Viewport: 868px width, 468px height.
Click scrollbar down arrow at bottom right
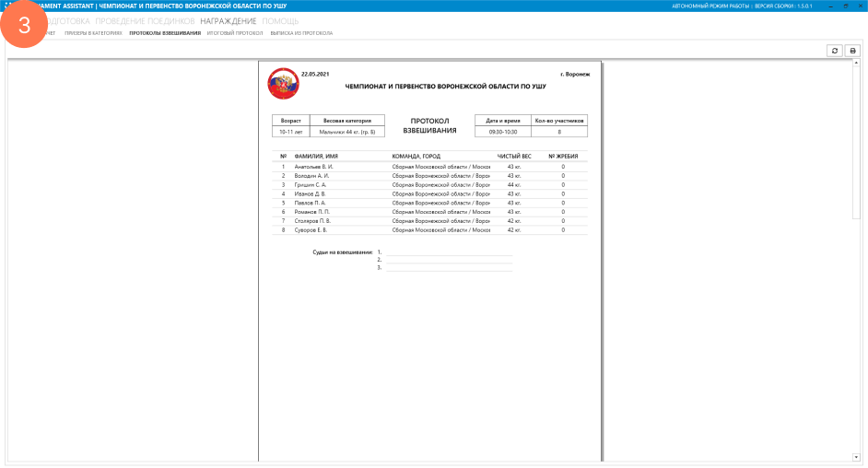click(x=857, y=456)
